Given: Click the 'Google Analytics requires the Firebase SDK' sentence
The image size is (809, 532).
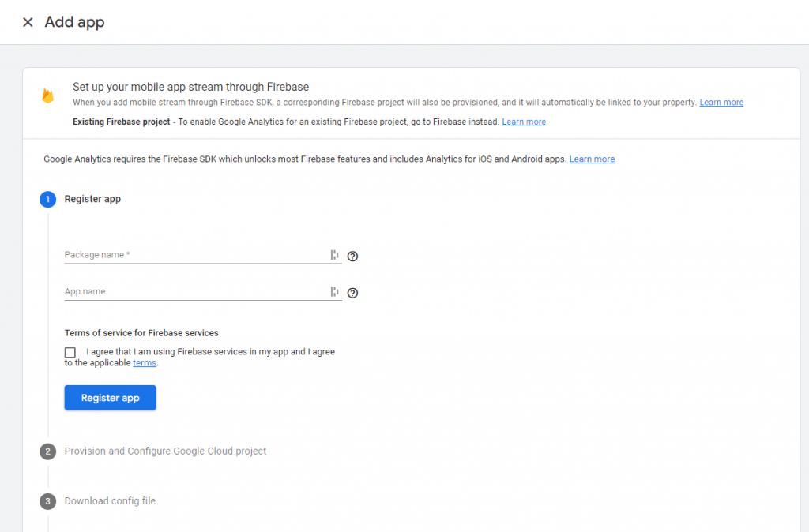Looking at the screenshot, I should 305,159.
